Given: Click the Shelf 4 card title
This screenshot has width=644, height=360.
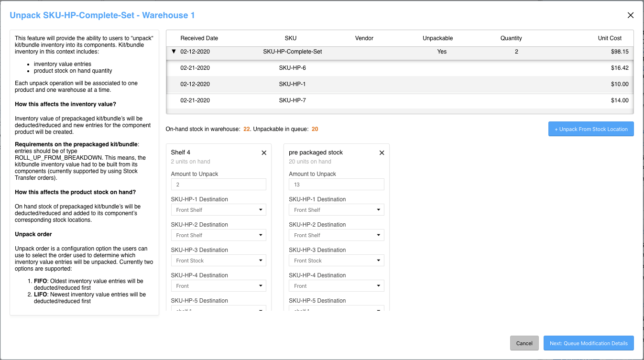Looking at the screenshot, I should tap(181, 153).
